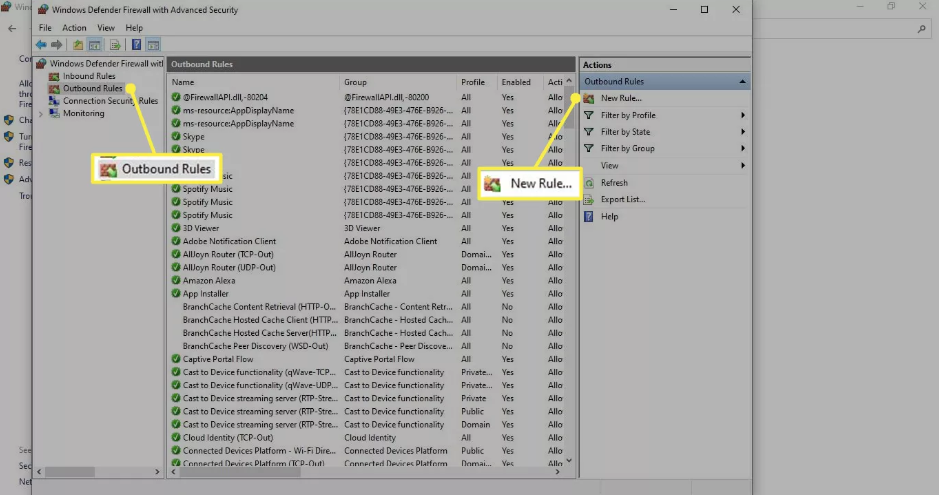The width and height of the screenshot is (939, 495).
Task: Click the Filter by State funnel icon
Action: coord(589,132)
